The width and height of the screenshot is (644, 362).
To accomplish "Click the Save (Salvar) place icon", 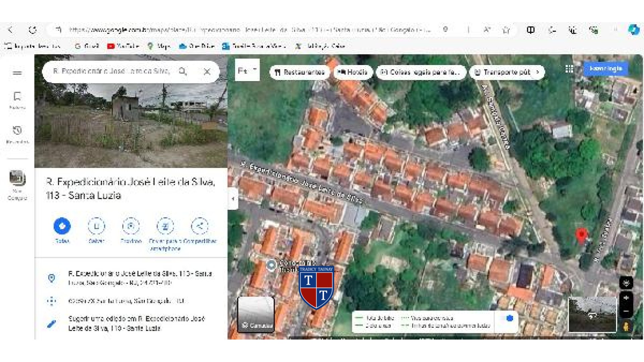I will click(96, 226).
